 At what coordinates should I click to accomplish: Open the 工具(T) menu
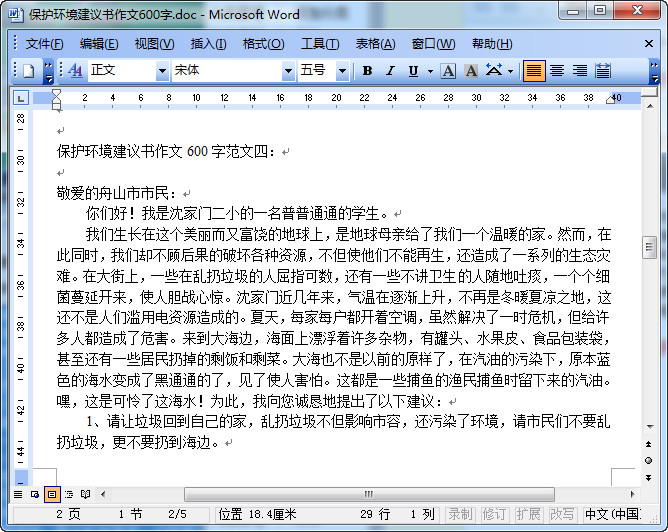pyautogui.click(x=320, y=44)
